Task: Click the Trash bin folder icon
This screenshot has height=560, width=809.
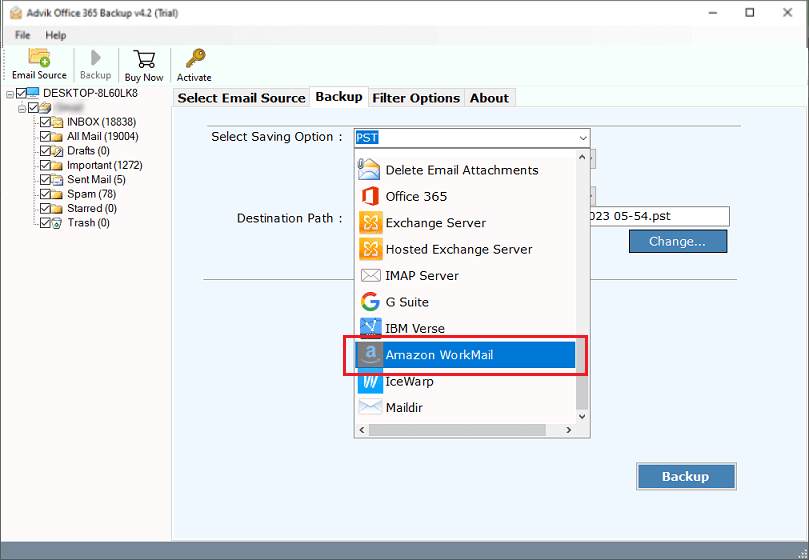Action: tap(57, 223)
